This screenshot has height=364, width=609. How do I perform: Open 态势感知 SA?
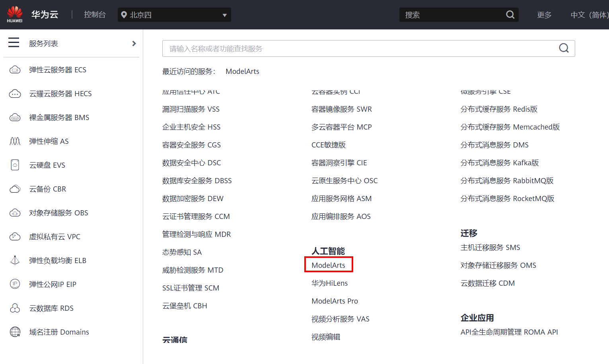coord(182,252)
